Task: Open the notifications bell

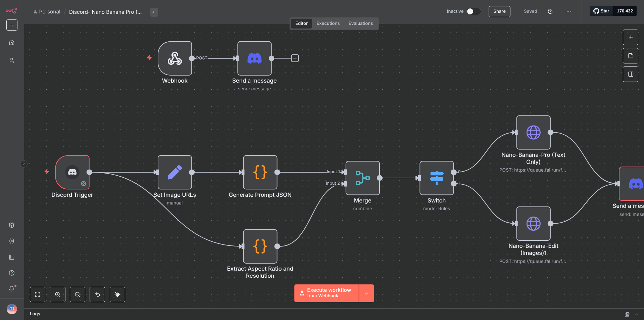Action: (12, 288)
